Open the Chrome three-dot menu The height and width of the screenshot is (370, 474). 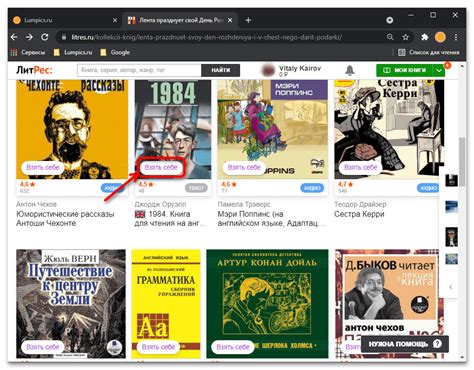[456, 37]
